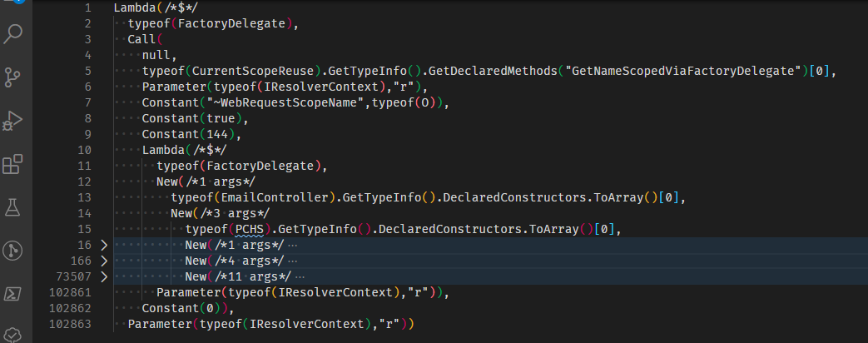Unfold the collapsed region at line 166
The image size is (868, 343).
click(104, 261)
